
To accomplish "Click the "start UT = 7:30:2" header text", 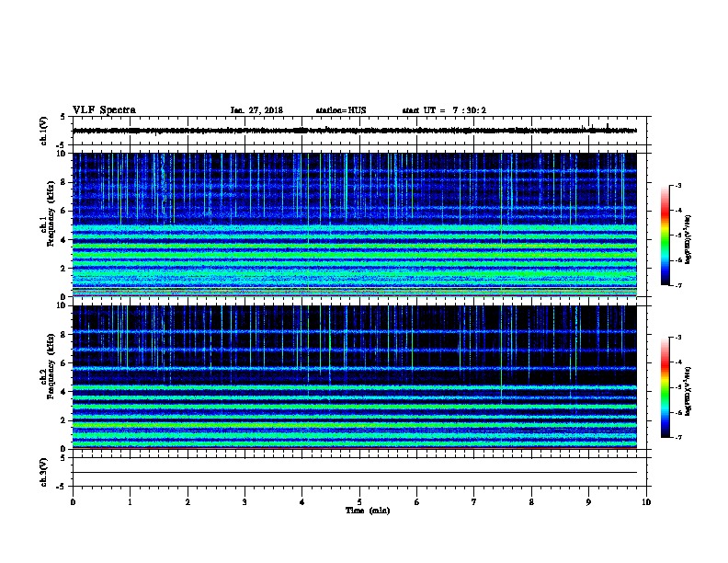I will click(x=444, y=110).
